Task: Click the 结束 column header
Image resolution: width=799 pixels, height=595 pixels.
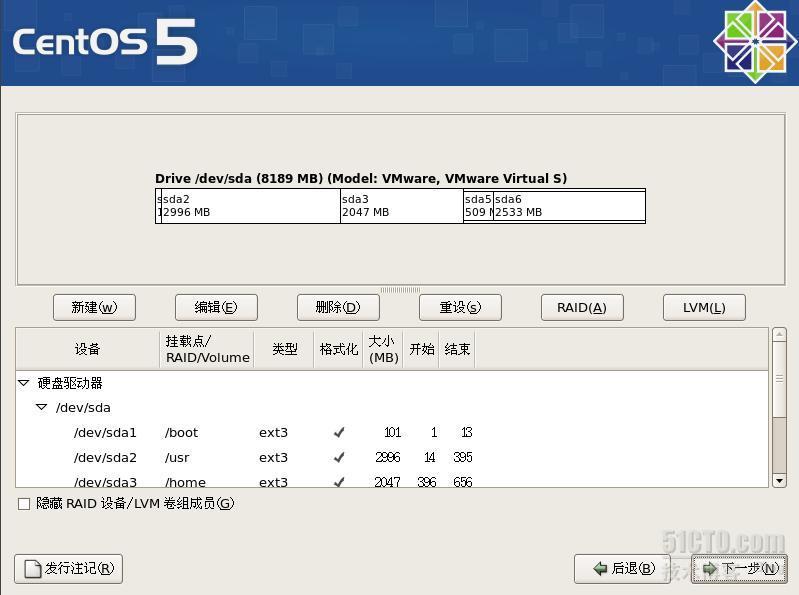Action: [x=457, y=349]
